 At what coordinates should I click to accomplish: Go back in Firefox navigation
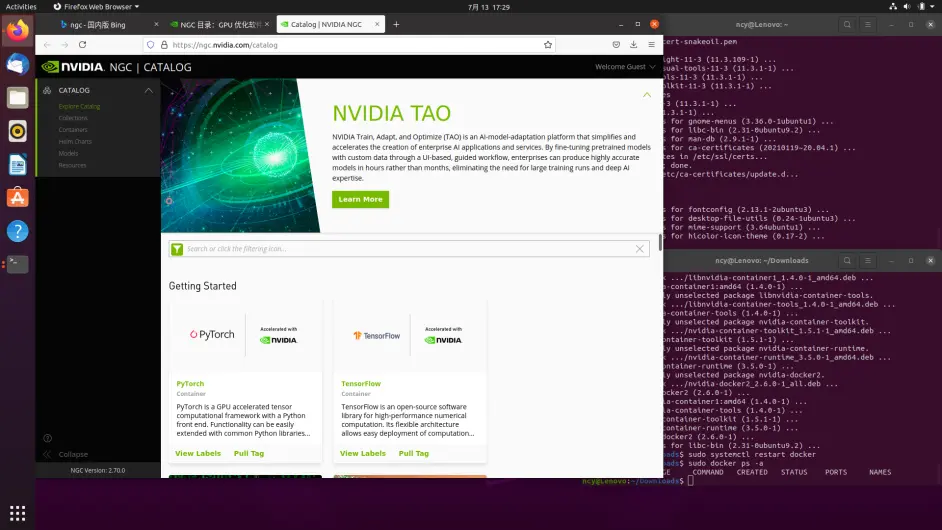pyautogui.click(x=47, y=45)
